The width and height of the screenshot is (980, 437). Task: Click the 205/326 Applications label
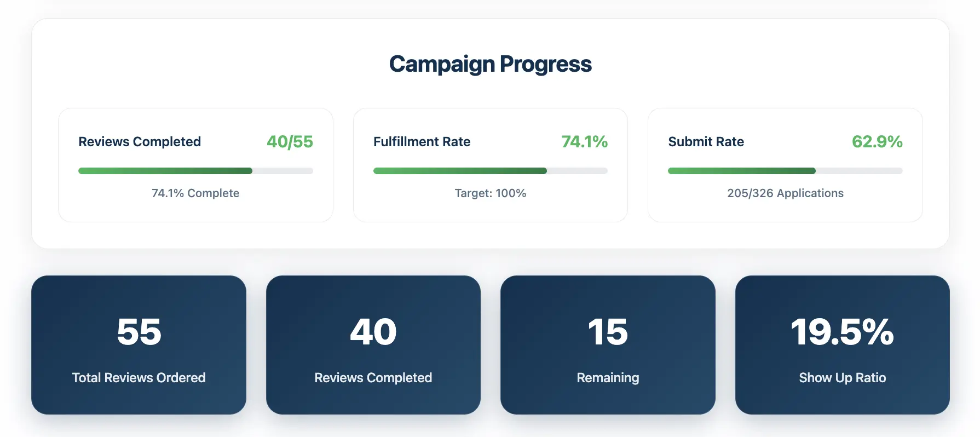(785, 193)
